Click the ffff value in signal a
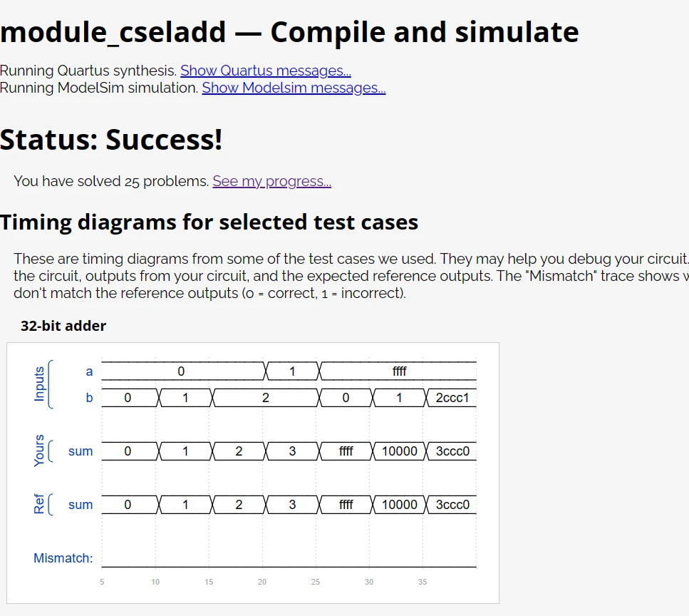 (x=400, y=371)
